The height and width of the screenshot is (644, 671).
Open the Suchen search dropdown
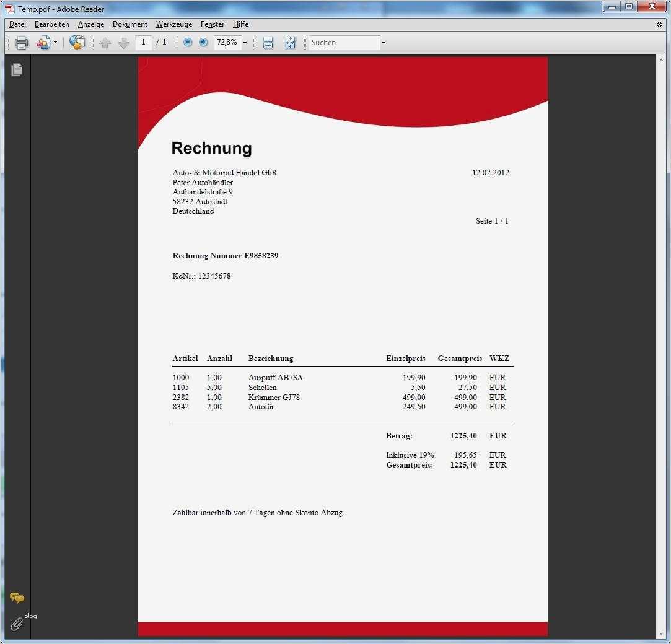384,42
